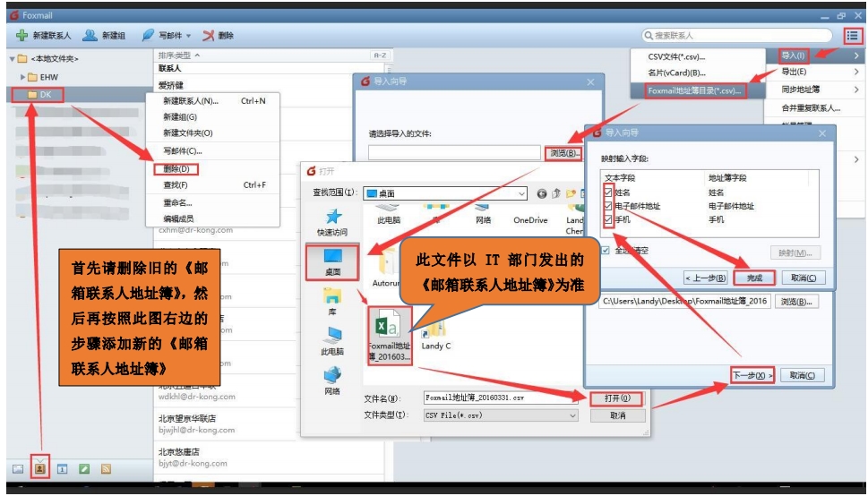
Task: Click the 映射(M)... button
Action: [795, 253]
